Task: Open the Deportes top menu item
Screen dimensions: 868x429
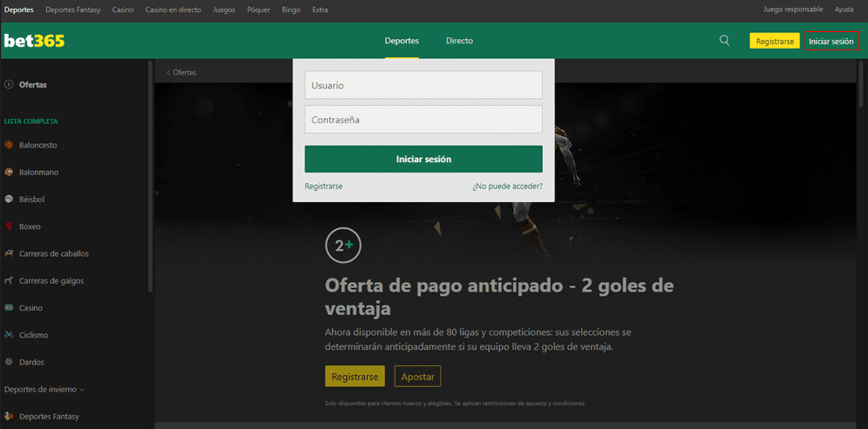Action: point(19,10)
